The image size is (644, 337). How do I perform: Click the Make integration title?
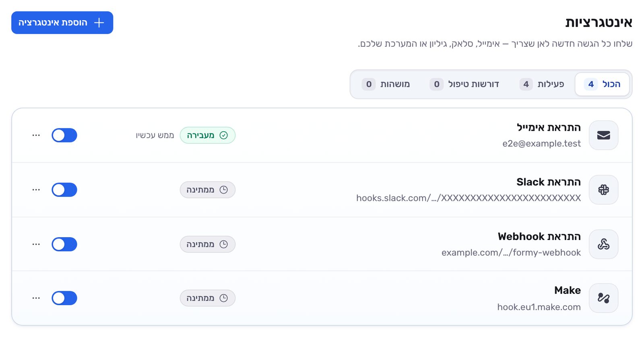568,290
